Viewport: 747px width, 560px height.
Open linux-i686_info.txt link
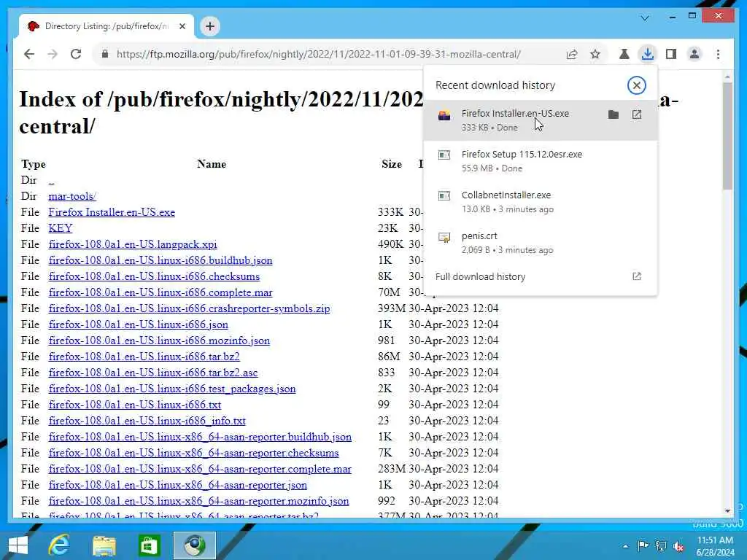click(x=147, y=421)
